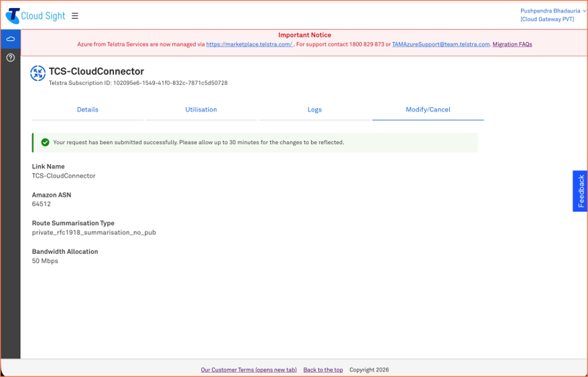Click the Important Notice heading
This screenshot has height=377, width=588.
pyautogui.click(x=304, y=35)
